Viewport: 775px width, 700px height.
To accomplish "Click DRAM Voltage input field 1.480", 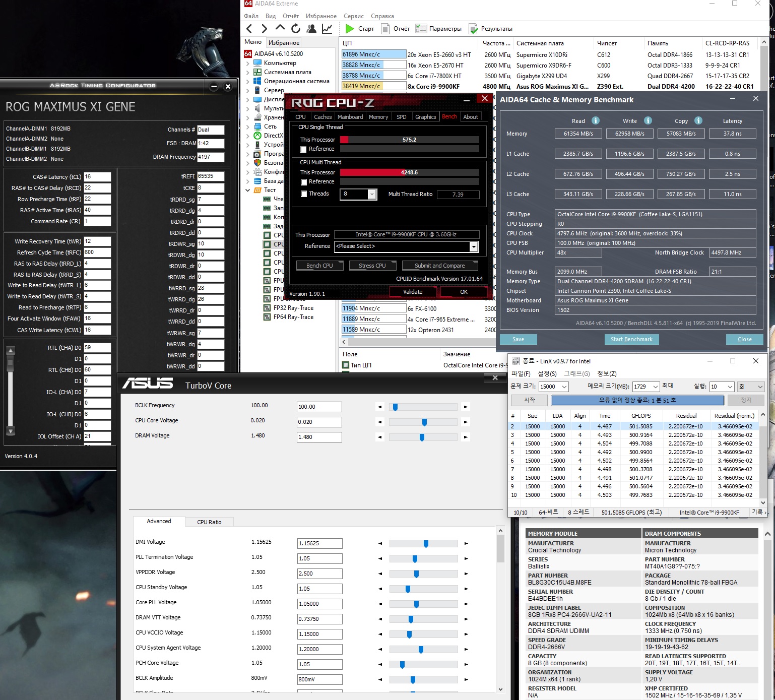I will [x=319, y=437].
